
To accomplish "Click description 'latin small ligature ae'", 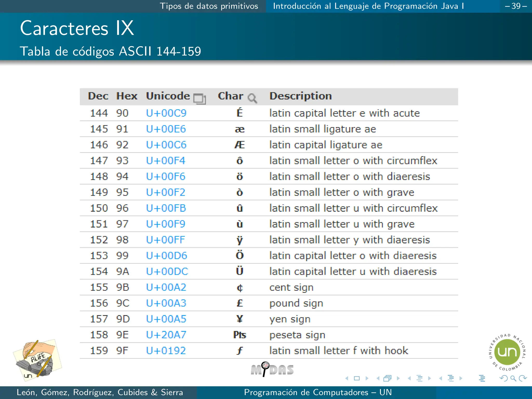I will 323,129.
